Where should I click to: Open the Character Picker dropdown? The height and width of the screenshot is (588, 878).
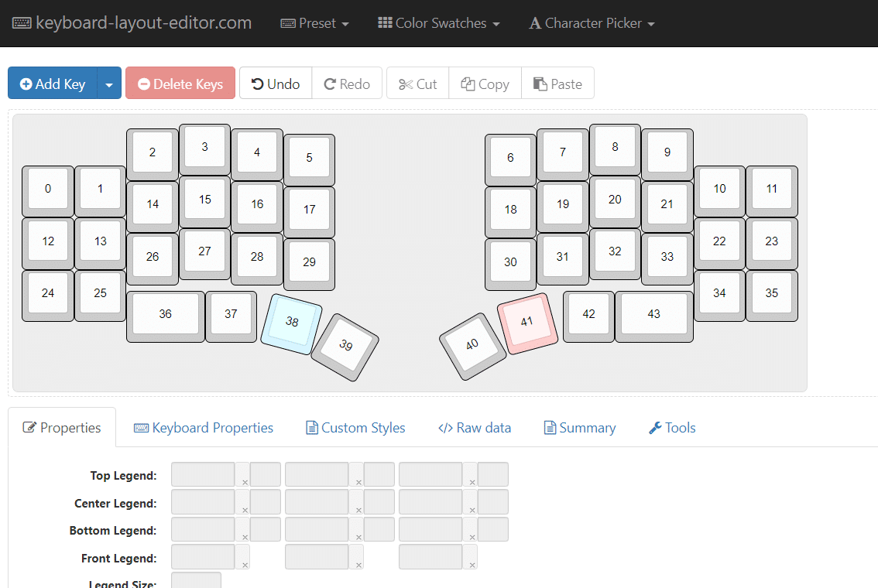[592, 23]
